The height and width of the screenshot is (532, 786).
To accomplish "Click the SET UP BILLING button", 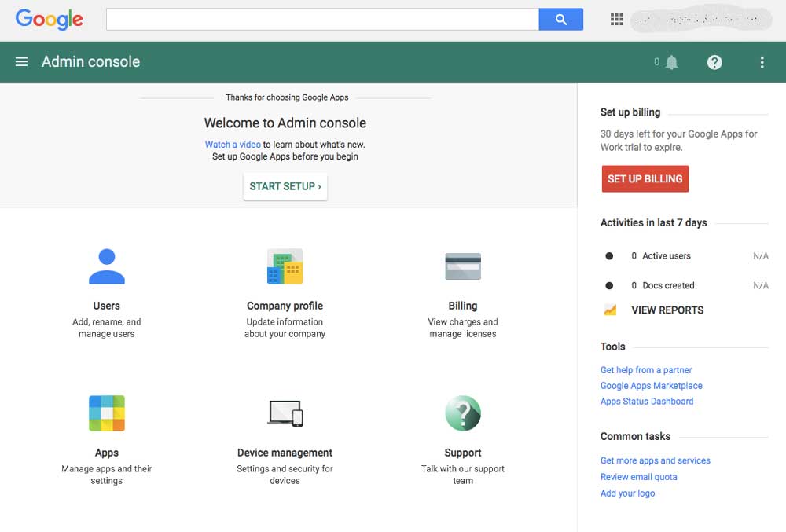I will point(645,179).
